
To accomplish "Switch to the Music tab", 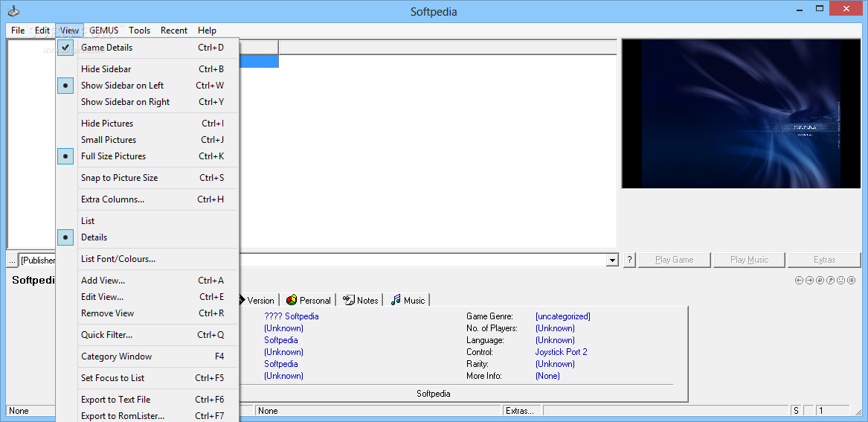I will [x=408, y=300].
